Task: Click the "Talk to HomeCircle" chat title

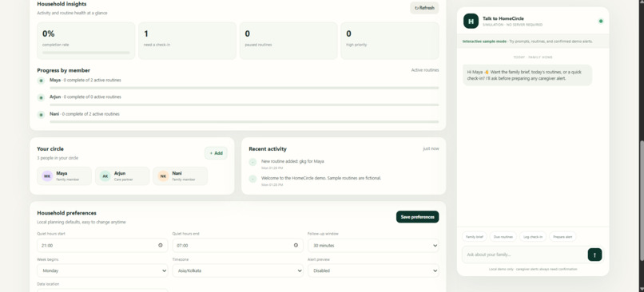Action: pos(503,18)
